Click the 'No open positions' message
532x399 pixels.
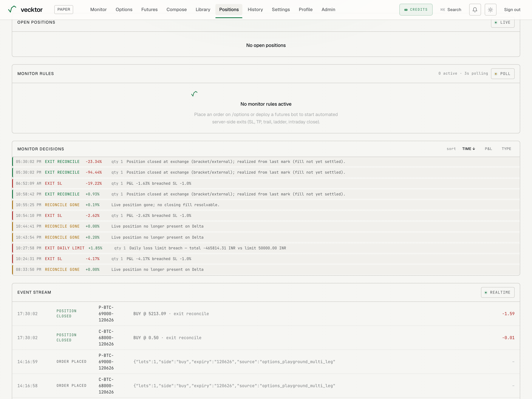click(266, 45)
